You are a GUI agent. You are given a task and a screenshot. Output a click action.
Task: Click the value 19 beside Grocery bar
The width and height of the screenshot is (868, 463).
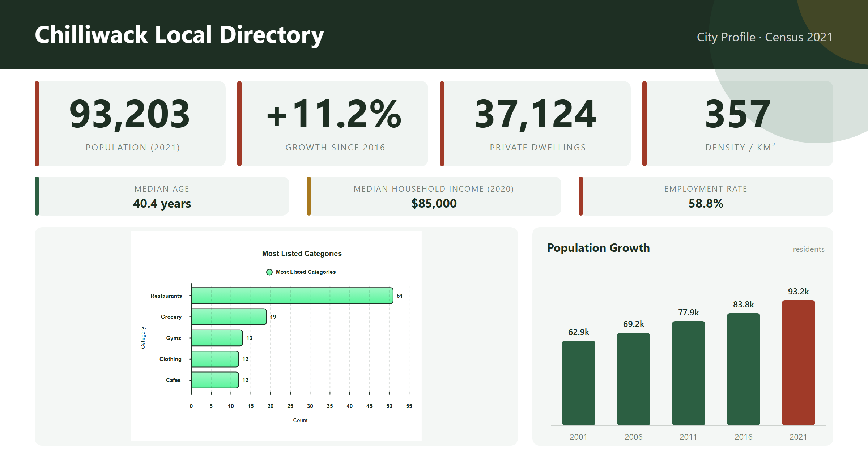click(273, 317)
